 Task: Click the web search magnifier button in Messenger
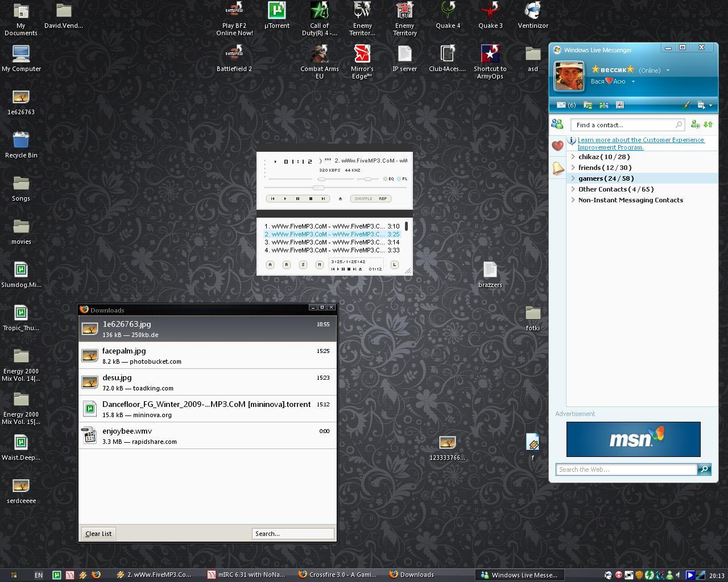point(704,469)
